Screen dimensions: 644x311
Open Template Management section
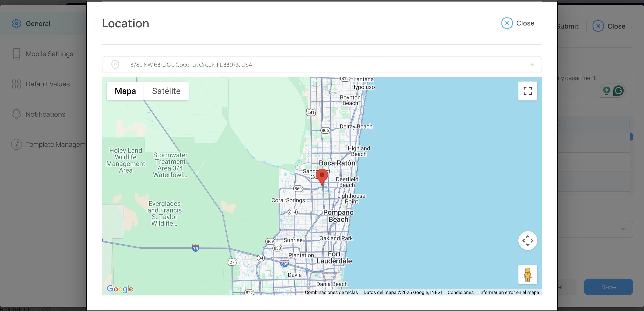coord(43,144)
